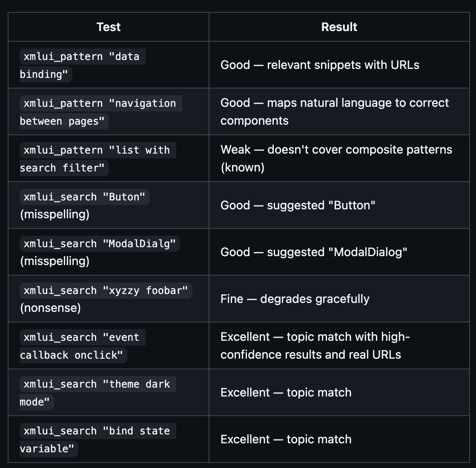Click the theme dark mode row's "Excellent — topic match"
This screenshot has width=476, height=468.
point(286,392)
